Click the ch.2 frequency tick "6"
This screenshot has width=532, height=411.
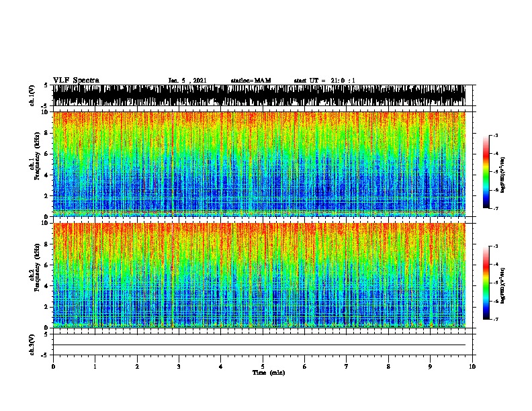[46, 265]
